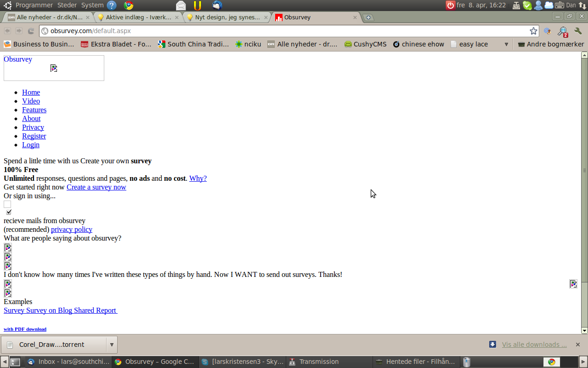This screenshot has width=588, height=368.
Task: Click the clock showing fre 8. apr, 16:22
Action: [x=481, y=6]
